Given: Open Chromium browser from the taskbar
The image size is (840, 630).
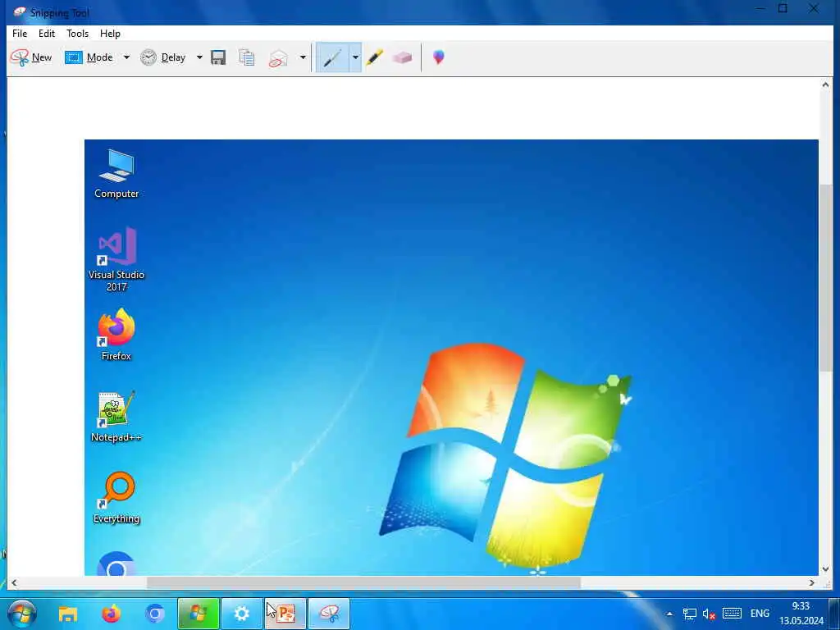Looking at the screenshot, I should coord(155,614).
